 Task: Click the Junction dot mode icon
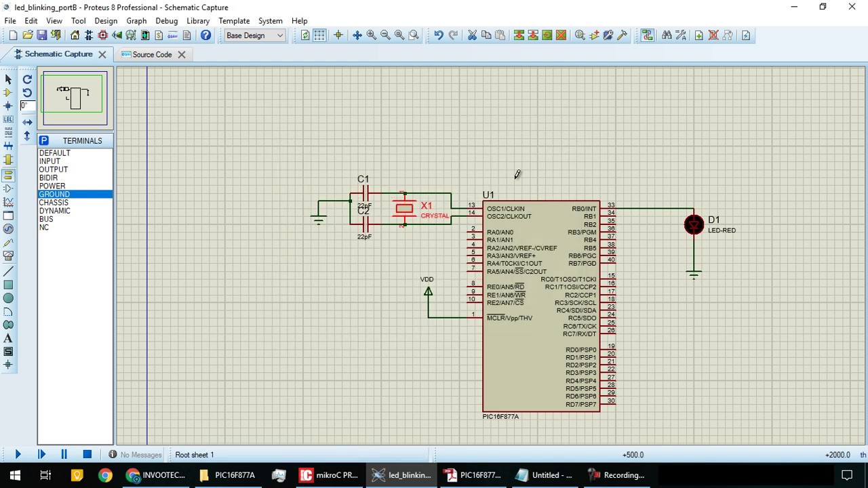pyautogui.click(x=8, y=106)
